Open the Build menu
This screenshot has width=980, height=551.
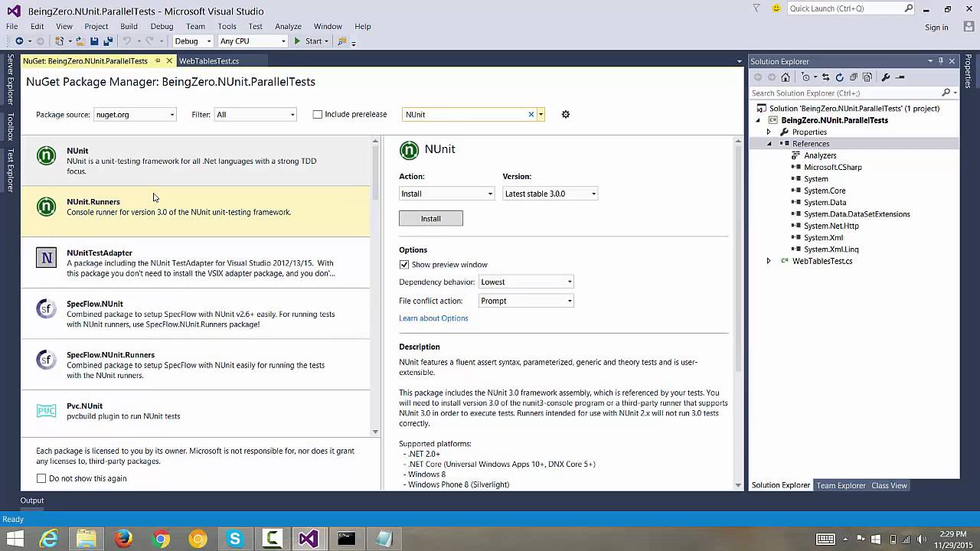point(129,26)
